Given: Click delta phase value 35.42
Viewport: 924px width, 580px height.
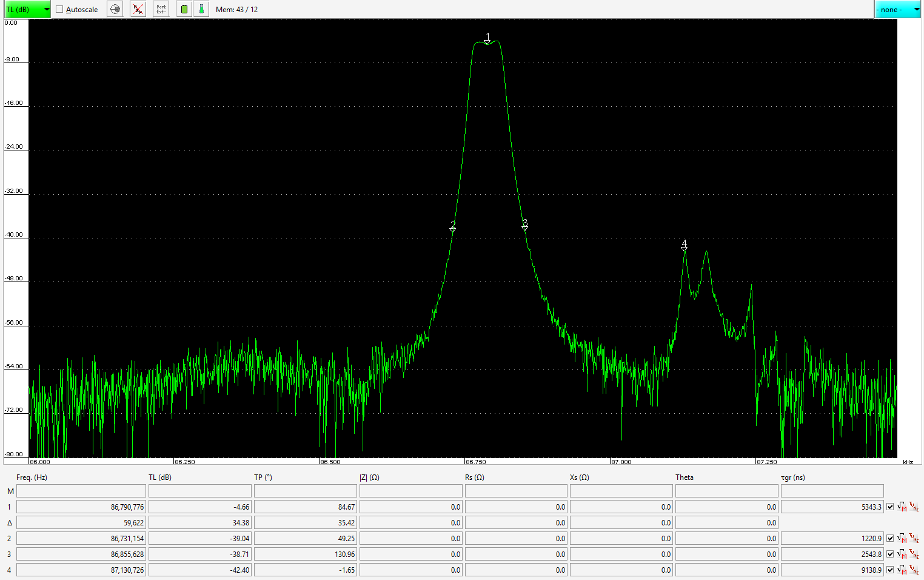Looking at the screenshot, I should click(x=306, y=522).
